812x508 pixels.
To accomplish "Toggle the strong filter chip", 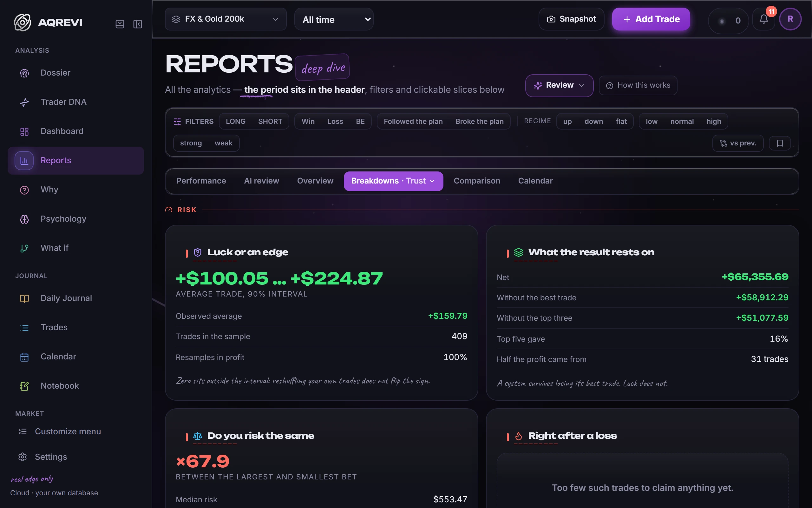I will pos(191,143).
